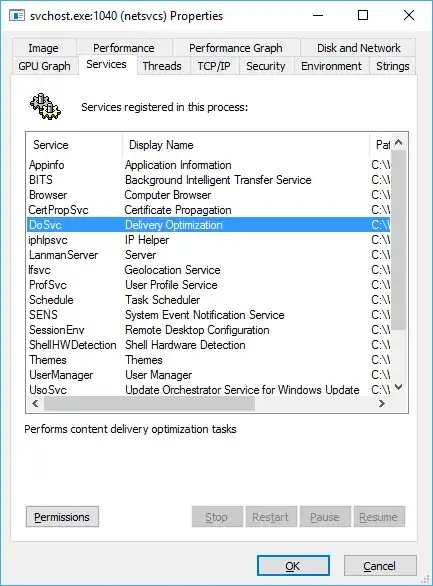Image resolution: width=433 pixels, height=586 pixels.
Task: Select the Services tab
Action: click(107, 65)
